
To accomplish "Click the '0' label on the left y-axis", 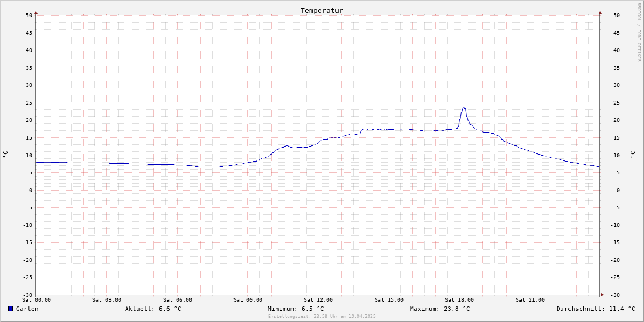I will point(31,191).
